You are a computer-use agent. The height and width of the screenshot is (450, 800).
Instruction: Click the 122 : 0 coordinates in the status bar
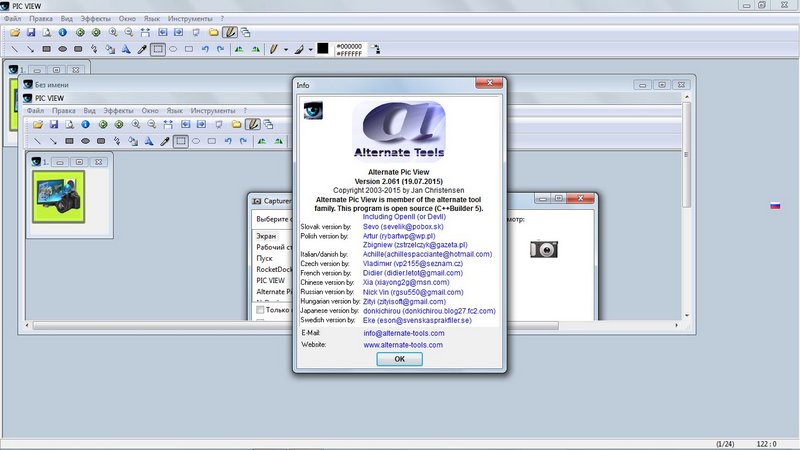766,444
